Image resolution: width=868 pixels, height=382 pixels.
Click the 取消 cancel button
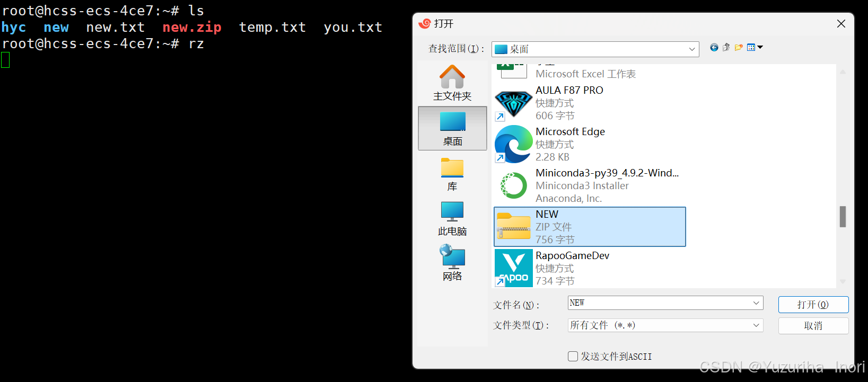point(813,326)
